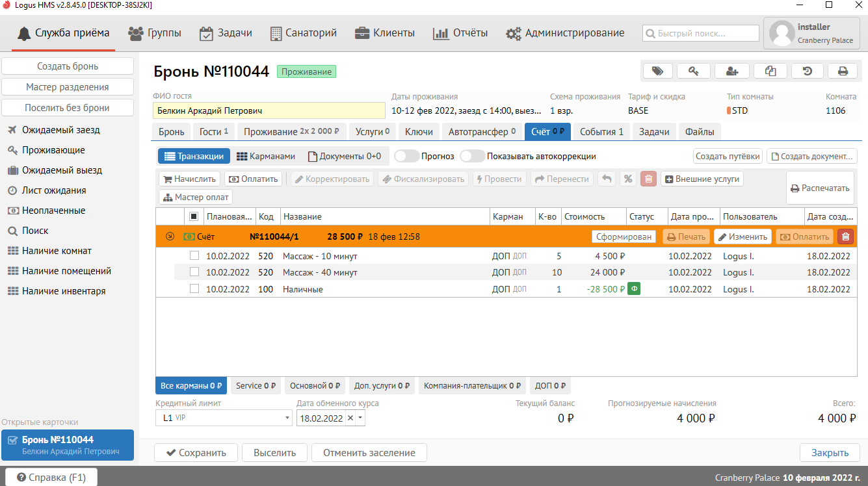868x486 pixels.
Task: Open the Администрирование menu
Action: pyautogui.click(x=565, y=33)
